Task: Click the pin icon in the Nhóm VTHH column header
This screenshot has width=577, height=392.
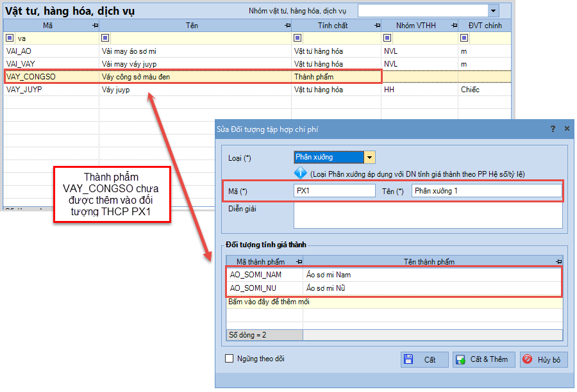Action: pyautogui.click(x=454, y=25)
